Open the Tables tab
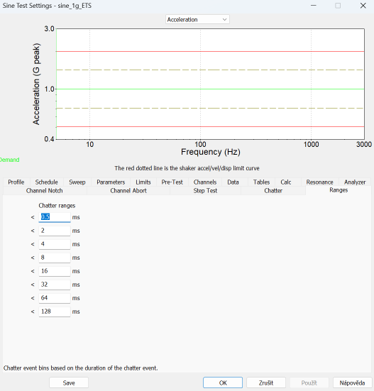374x391 pixels. pos(261,182)
